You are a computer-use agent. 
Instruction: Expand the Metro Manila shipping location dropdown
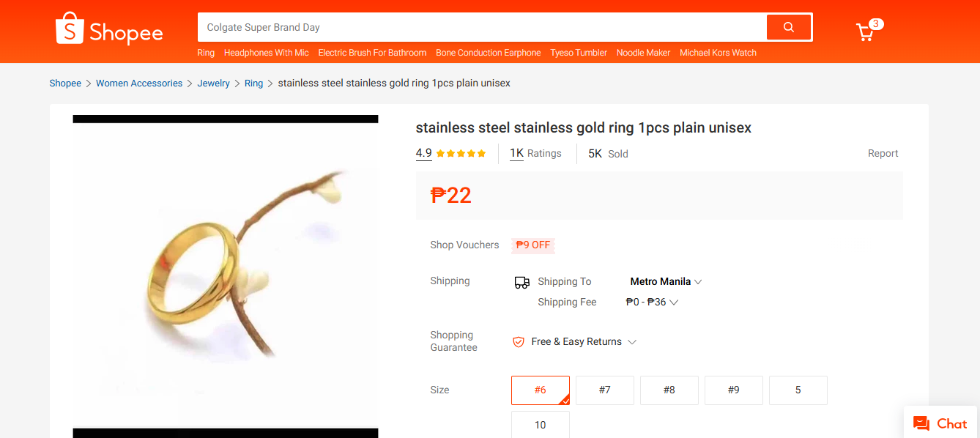point(665,281)
